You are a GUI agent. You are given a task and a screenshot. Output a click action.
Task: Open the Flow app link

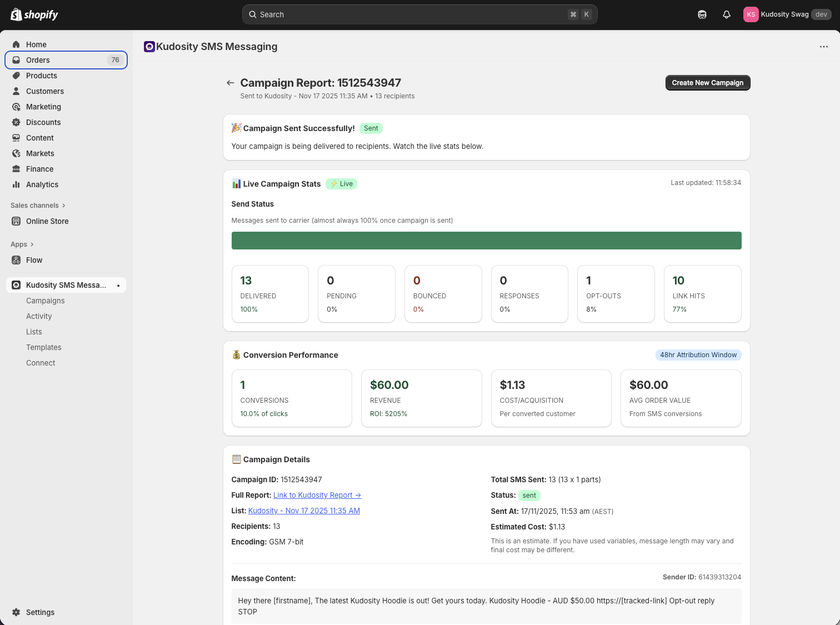point(66,260)
